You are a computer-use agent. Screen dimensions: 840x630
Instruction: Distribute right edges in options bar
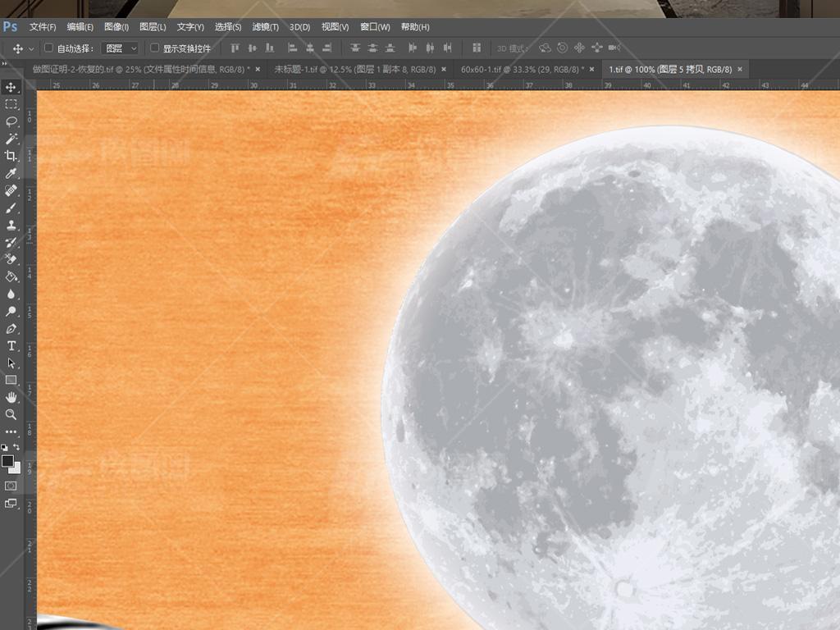pyautogui.click(x=448, y=48)
